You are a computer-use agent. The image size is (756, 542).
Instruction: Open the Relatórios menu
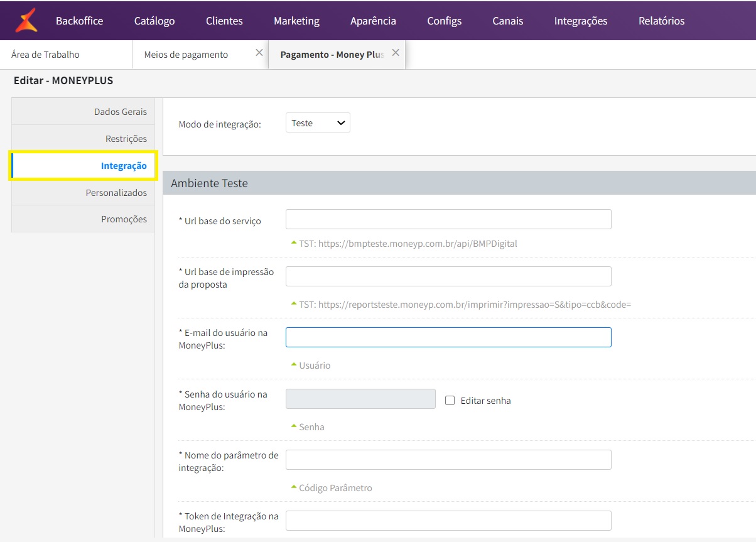(662, 21)
